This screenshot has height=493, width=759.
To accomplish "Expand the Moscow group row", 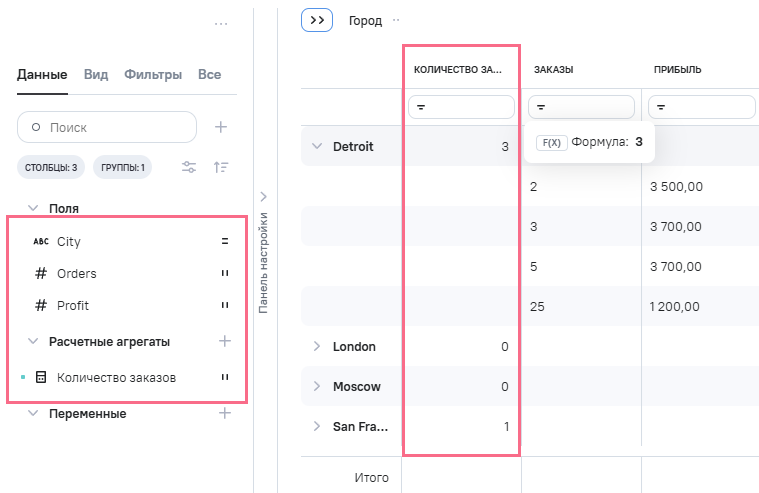I will click(x=317, y=386).
